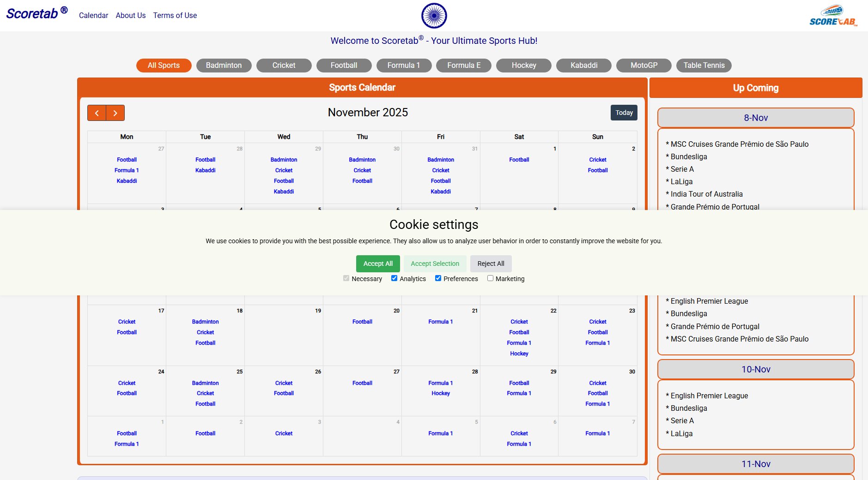Select the MotoGP filter pill

(x=643, y=65)
